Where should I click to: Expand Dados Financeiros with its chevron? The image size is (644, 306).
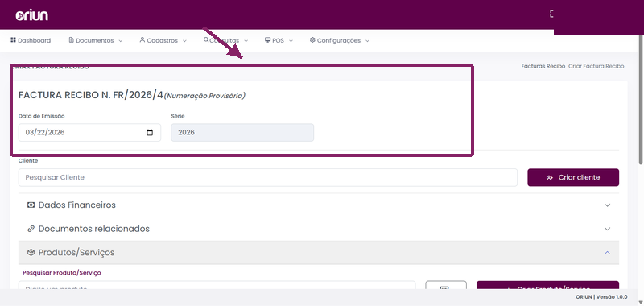click(608, 205)
